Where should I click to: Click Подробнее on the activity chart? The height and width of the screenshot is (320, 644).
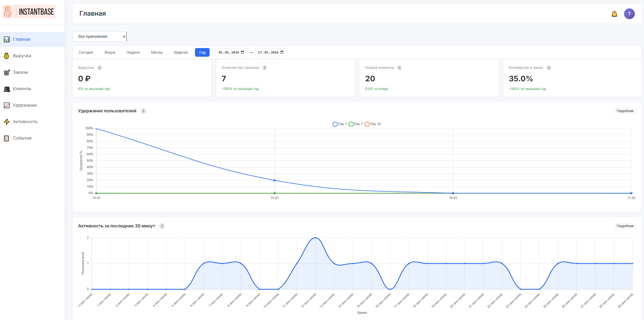click(x=625, y=226)
